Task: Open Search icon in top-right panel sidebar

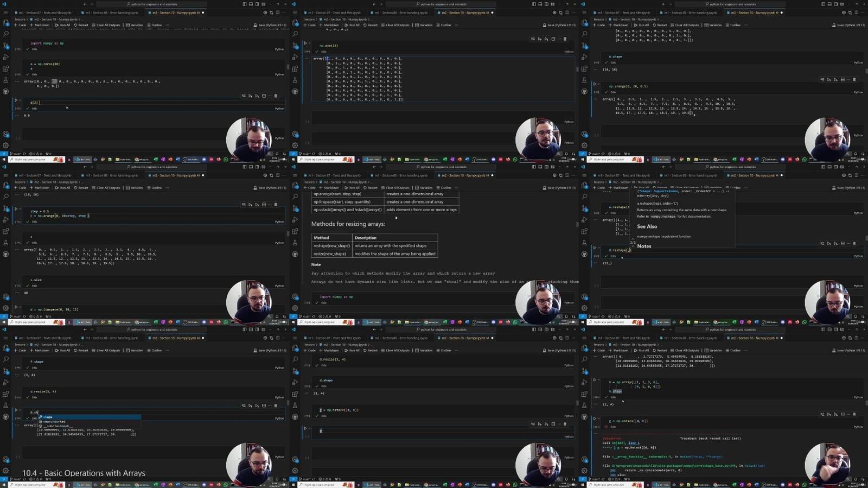Action: (x=584, y=34)
